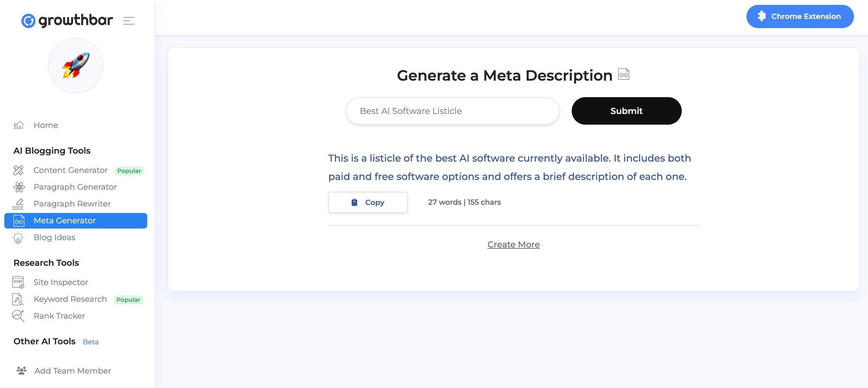Toggle the sidebar collapse hamburger icon
The height and width of the screenshot is (388, 868).
pyautogui.click(x=129, y=21)
